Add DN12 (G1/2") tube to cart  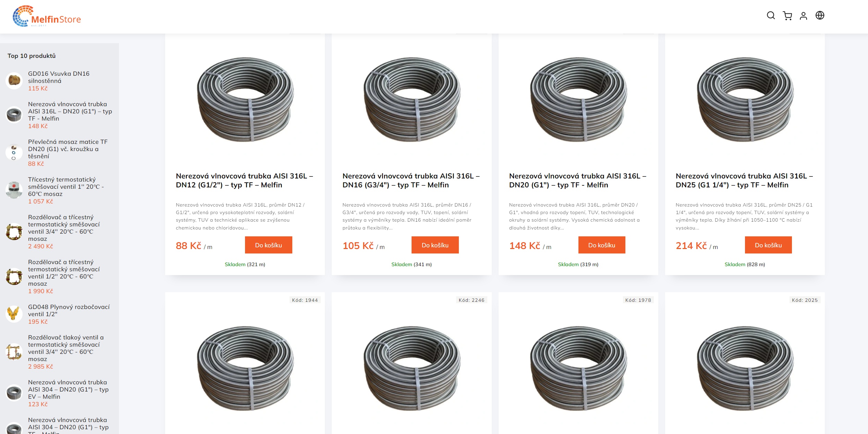coord(268,245)
